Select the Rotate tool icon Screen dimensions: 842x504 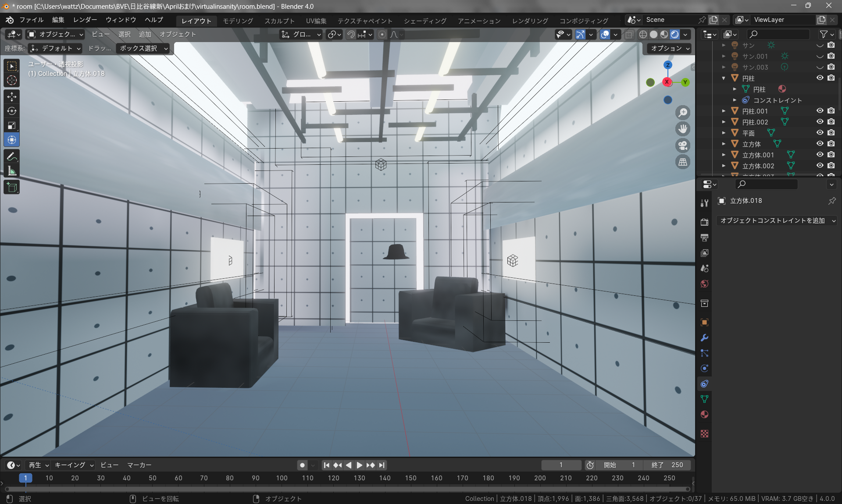[x=12, y=111]
